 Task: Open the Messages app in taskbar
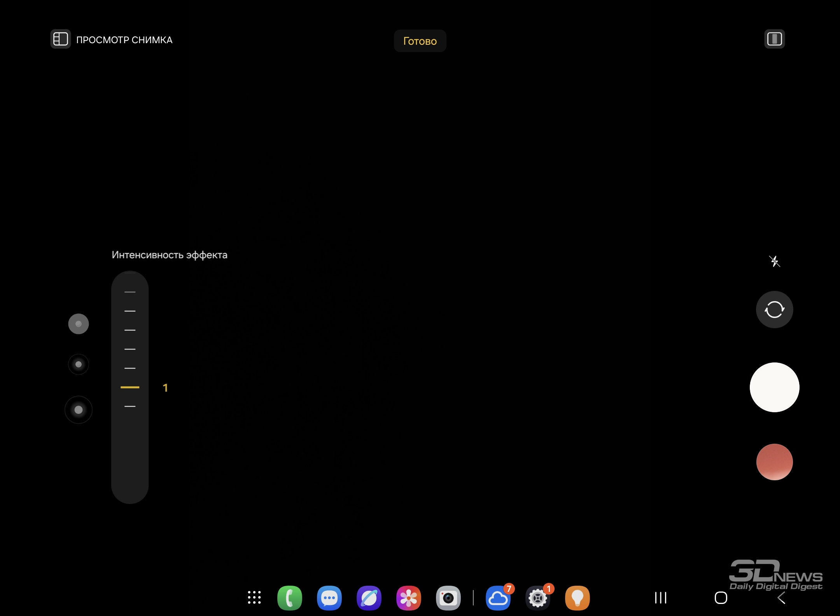329,598
